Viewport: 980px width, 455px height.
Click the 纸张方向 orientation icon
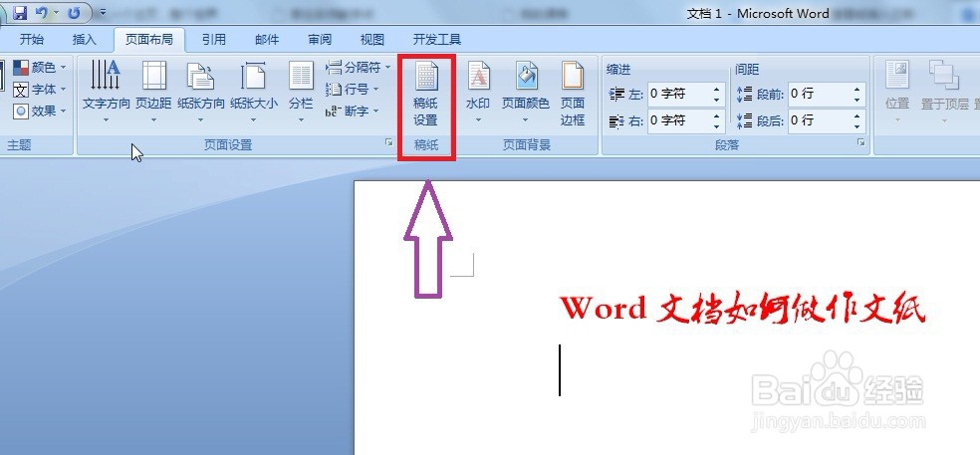[x=200, y=75]
